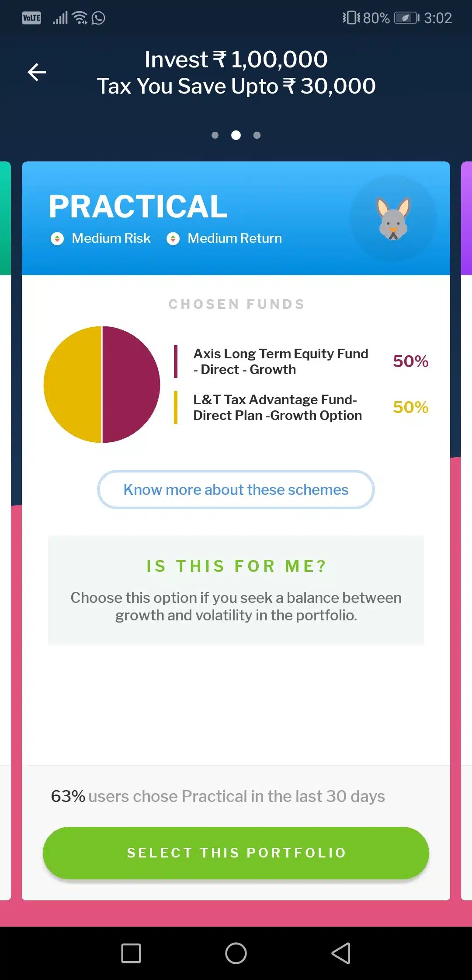Select Axis Long Term Equity Fund entry
The width and height of the screenshot is (472, 980).
pos(281,361)
